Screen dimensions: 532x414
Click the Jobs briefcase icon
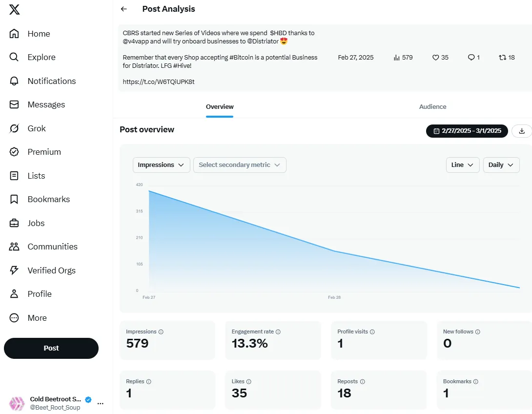coord(14,223)
